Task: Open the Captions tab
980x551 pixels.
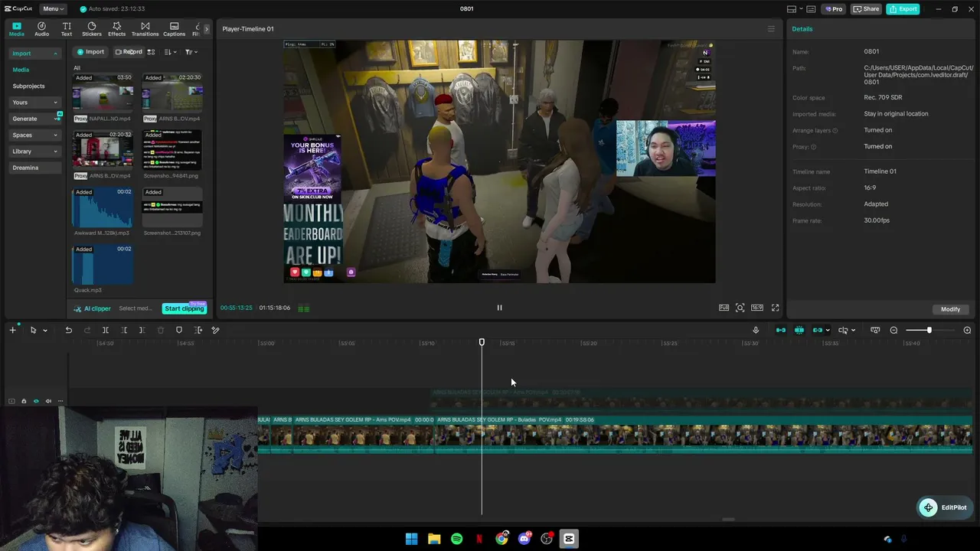Action: (174, 29)
